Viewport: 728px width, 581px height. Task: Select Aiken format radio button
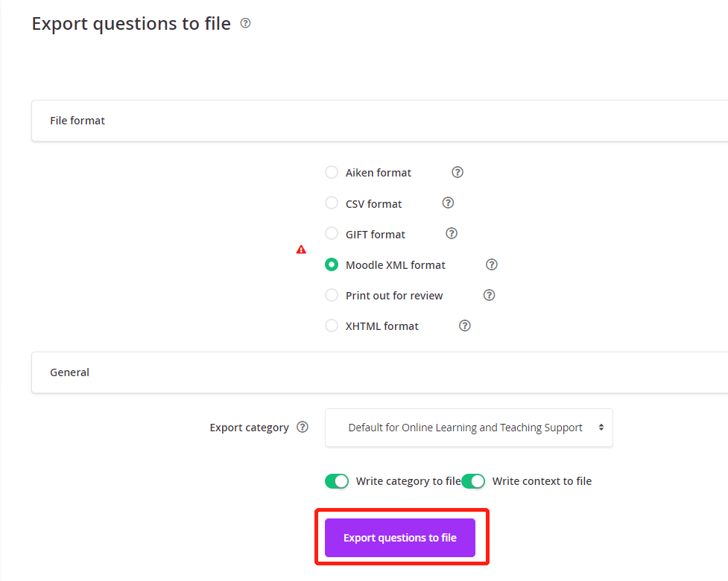pos(332,172)
